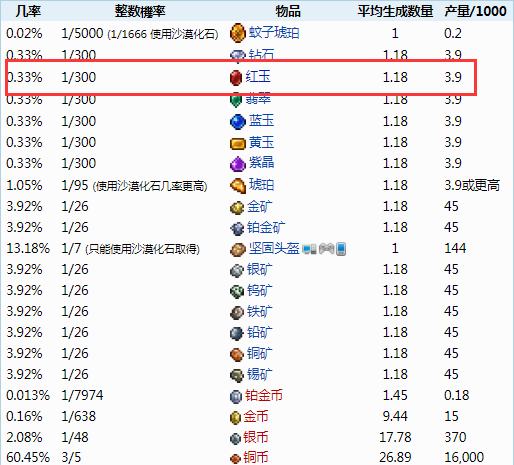Open the 铂金矿 item link
Image resolution: width=514 pixels, height=465 pixels.
(x=266, y=228)
